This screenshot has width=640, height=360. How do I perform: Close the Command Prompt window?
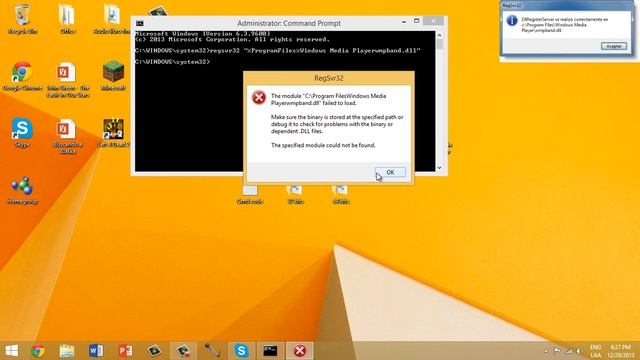[x=433, y=21]
